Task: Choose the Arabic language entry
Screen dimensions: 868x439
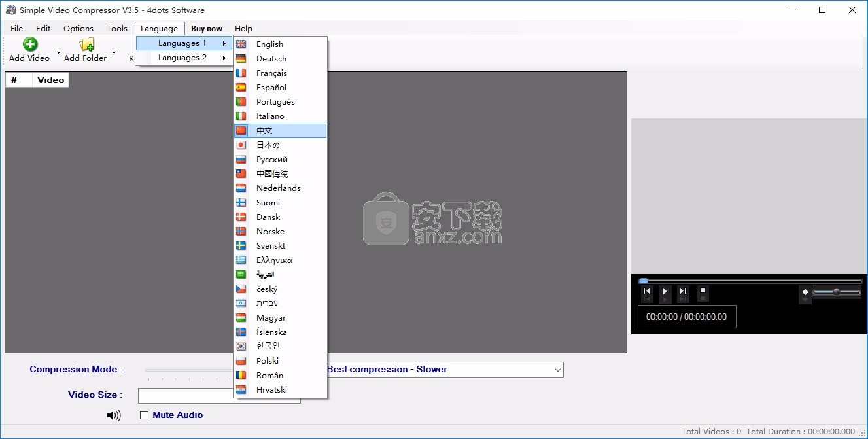Action: coord(280,274)
